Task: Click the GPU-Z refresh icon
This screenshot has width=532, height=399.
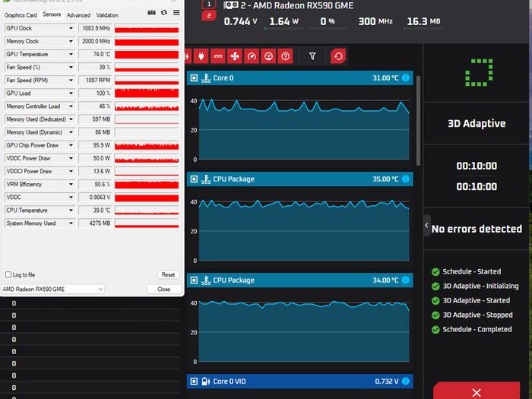Action: point(164,13)
